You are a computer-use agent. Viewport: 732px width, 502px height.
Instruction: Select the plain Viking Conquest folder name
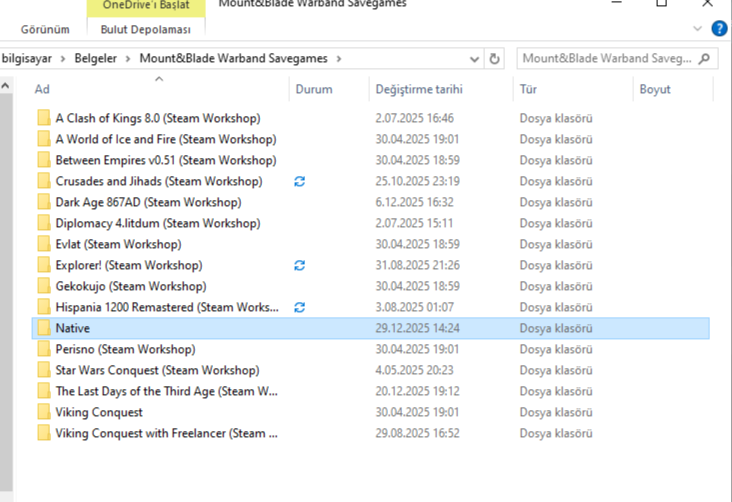click(99, 412)
